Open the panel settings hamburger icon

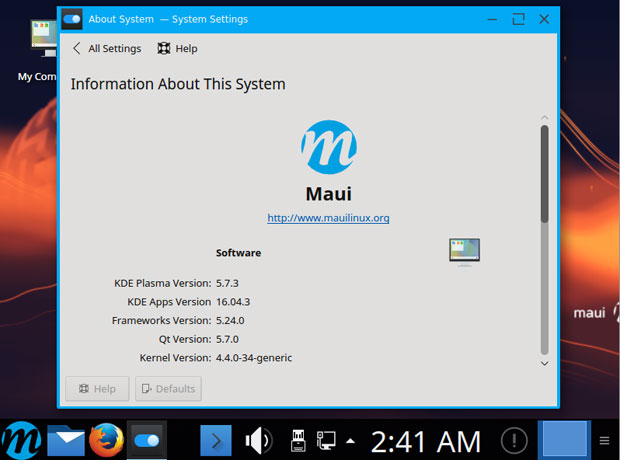(604, 441)
